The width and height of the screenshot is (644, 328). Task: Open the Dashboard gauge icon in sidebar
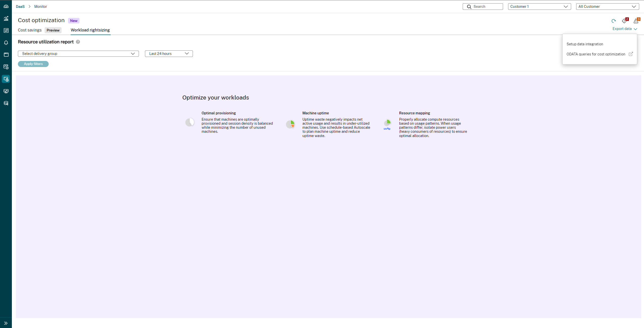click(6, 6)
